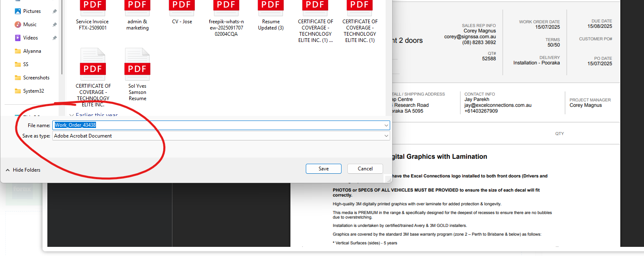
Task: Expand the File name dropdown arrow
Action: (386, 125)
